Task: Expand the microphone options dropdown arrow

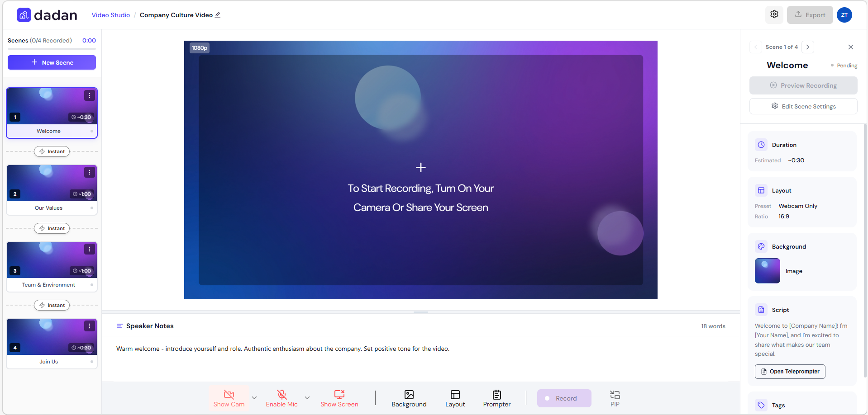Action: (x=307, y=398)
